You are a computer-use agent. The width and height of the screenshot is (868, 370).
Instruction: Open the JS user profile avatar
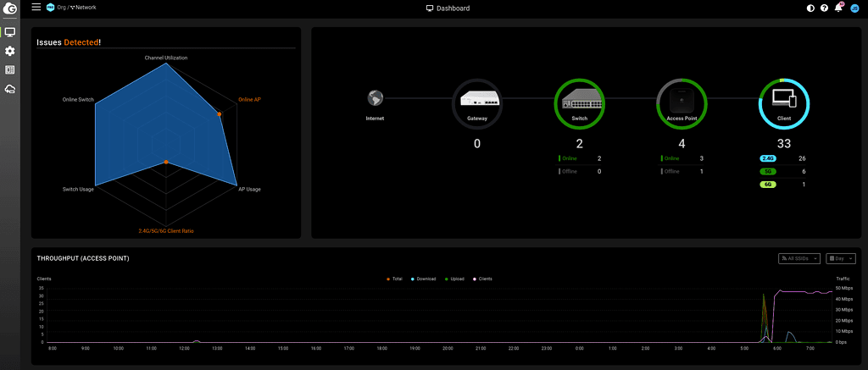point(855,8)
